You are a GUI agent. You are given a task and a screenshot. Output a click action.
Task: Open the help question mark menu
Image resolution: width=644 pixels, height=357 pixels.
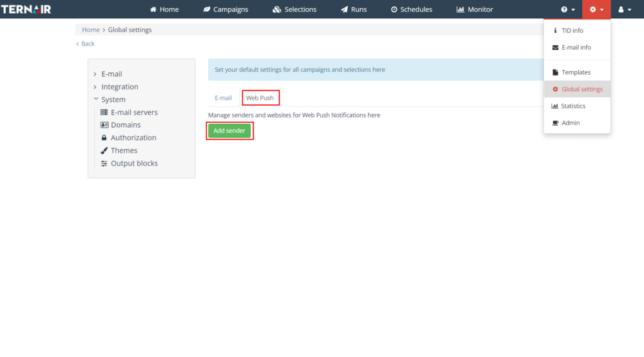click(568, 9)
